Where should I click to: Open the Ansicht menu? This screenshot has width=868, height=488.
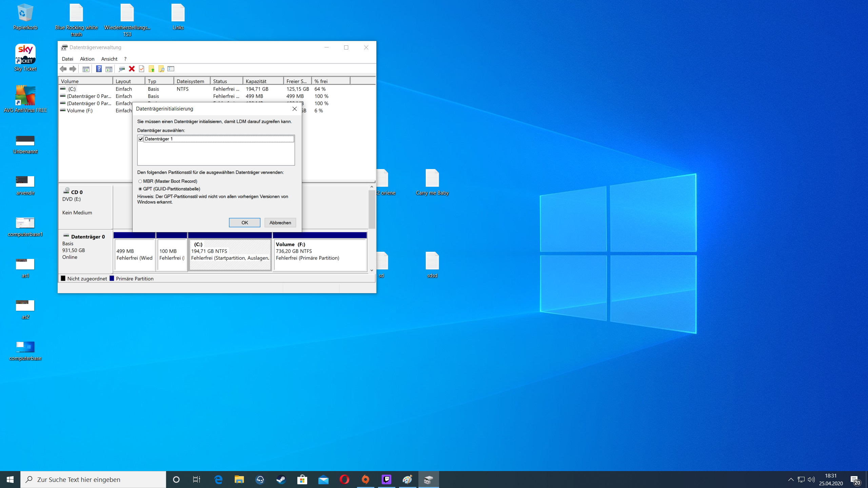click(x=109, y=59)
